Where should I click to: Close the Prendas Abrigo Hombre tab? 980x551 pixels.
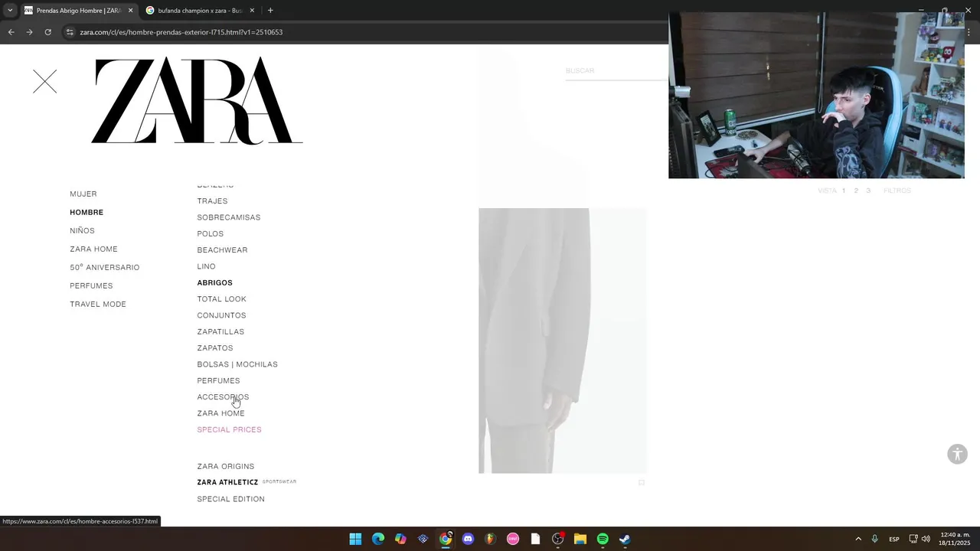pyautogui.click(x=130, y=11)
